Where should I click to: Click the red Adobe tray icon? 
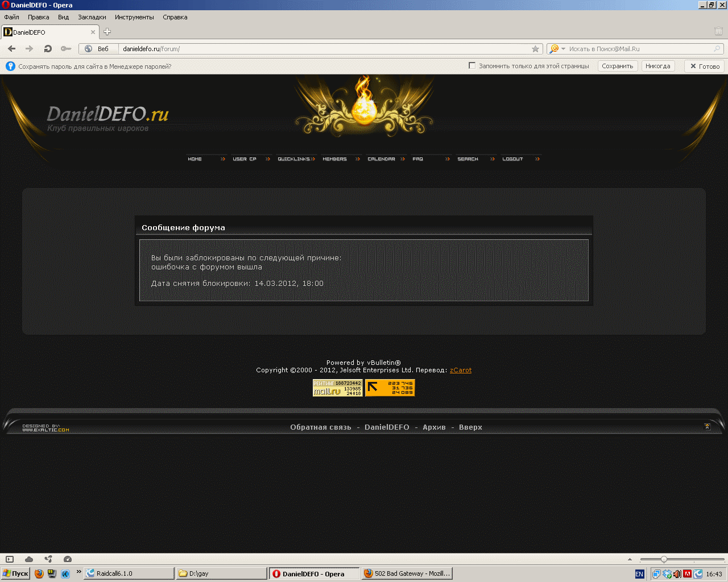(687, 574)
